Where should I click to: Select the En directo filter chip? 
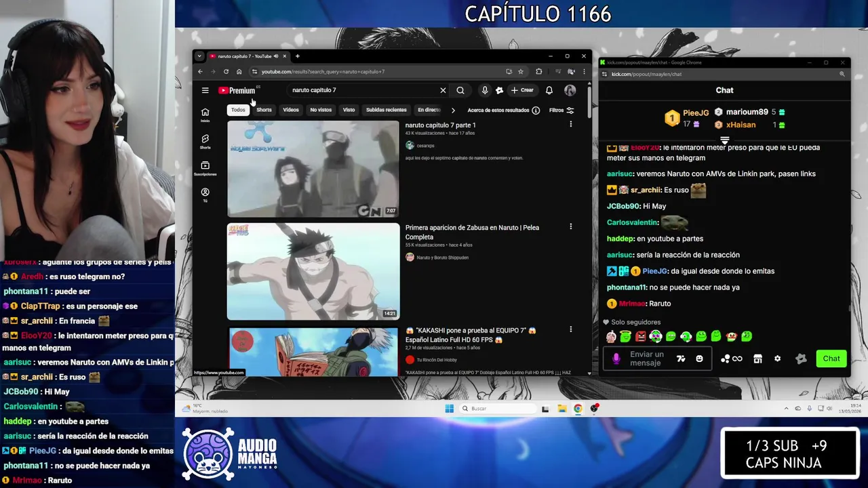pos(429,110)
